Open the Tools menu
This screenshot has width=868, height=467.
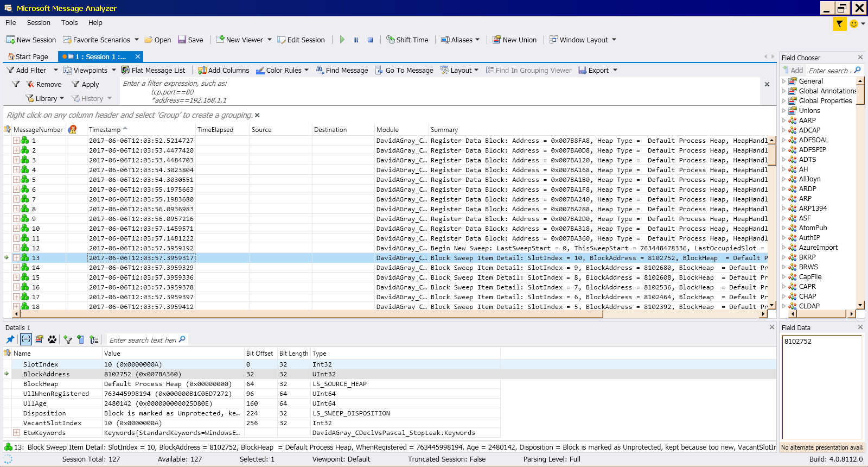click(69, 23)
